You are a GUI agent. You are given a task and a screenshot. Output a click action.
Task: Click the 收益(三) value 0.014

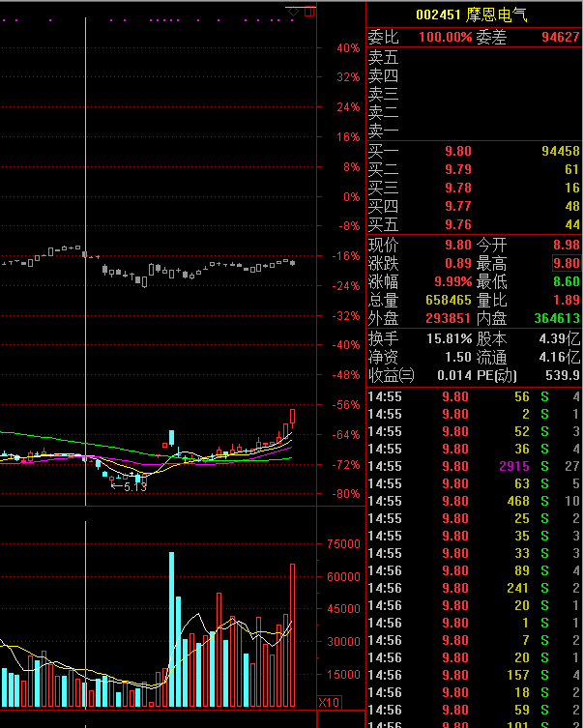coord(454,376)
